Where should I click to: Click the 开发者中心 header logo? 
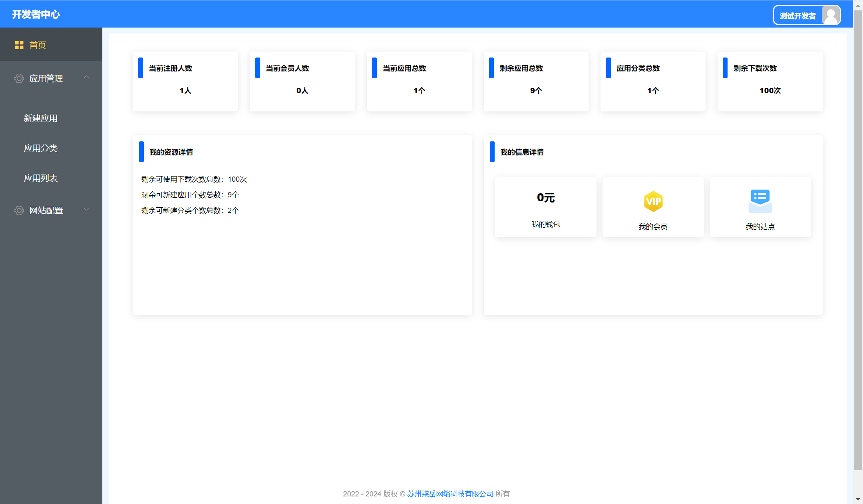pos(36,14)
